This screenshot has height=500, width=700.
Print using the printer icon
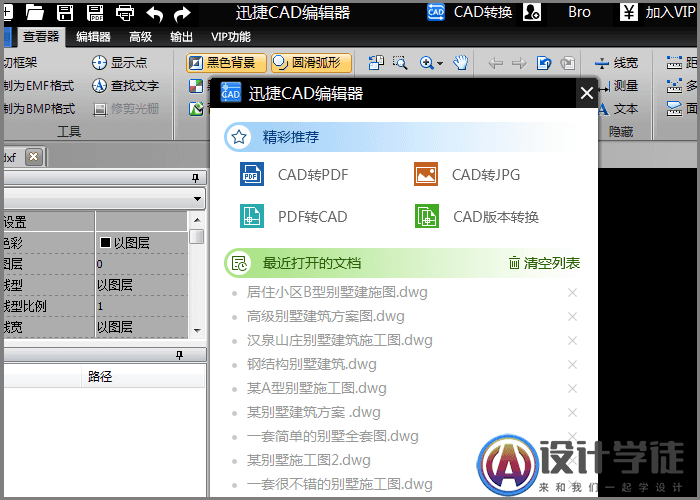click(125, 12)
